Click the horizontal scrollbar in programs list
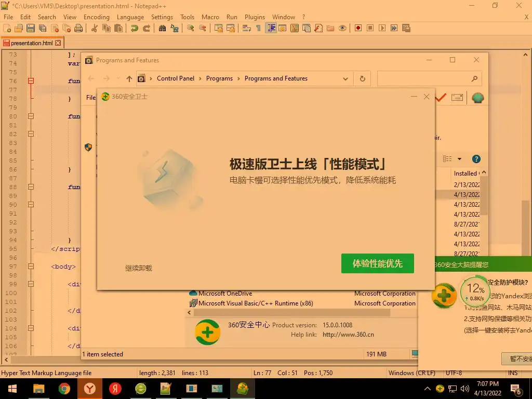532x399 pixels. point(291,312)
